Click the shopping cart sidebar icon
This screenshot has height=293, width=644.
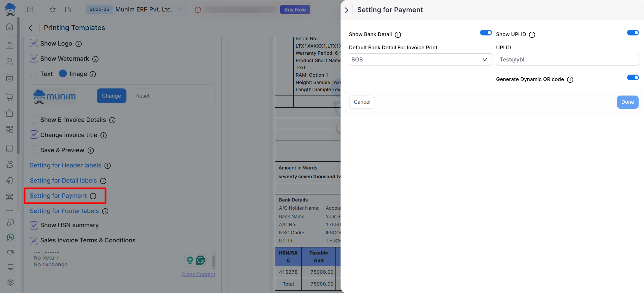coord(9,97)
